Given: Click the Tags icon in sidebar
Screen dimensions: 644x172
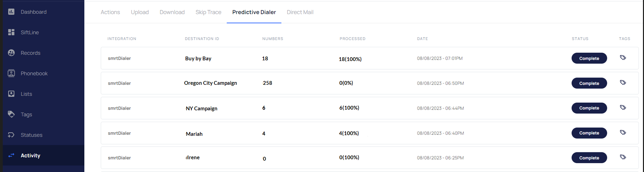Looking at the screenshot, I should tap(11, 114).
